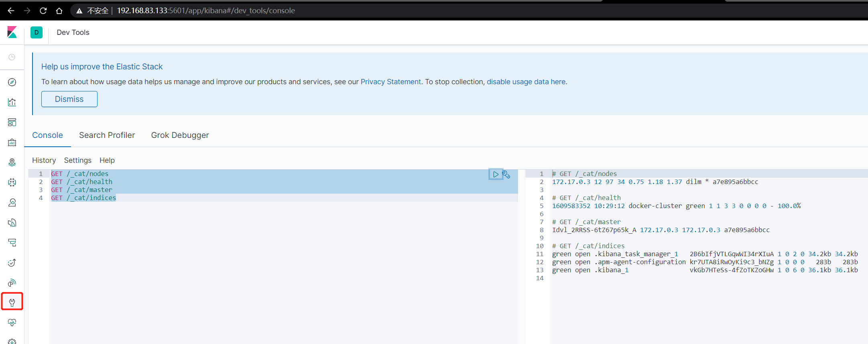Open Canvas from the sidebar icon
Screen dimensions: 868x344
[12, 142]
